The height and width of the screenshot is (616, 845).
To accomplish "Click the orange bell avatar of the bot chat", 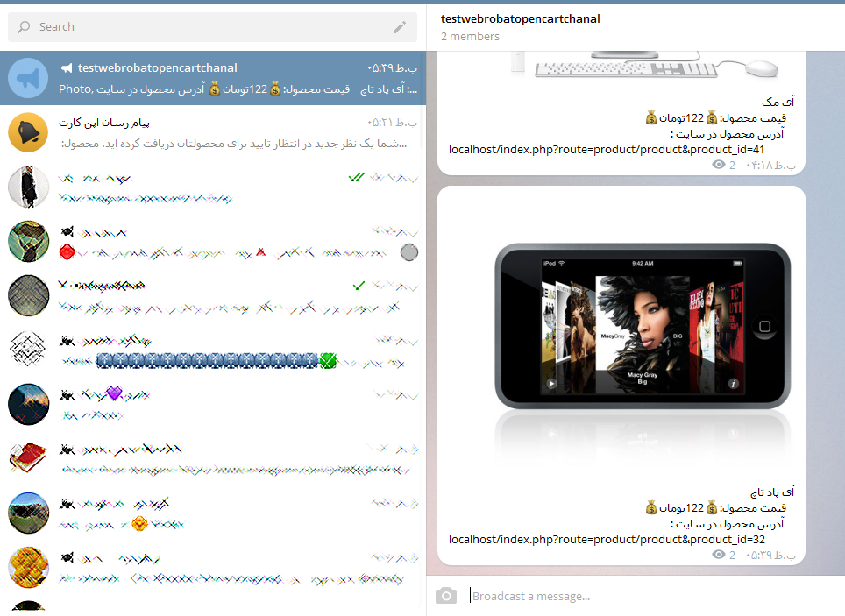I will pos(28,132).
